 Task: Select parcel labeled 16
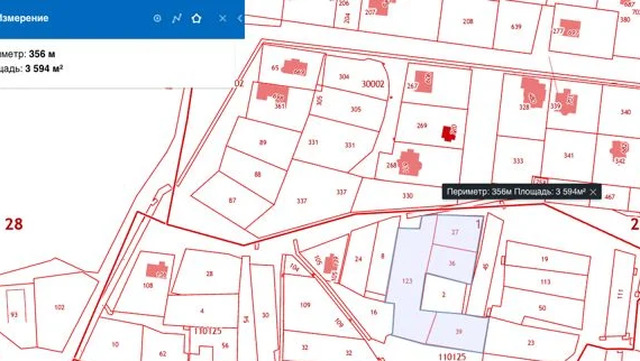pos(374,312)
